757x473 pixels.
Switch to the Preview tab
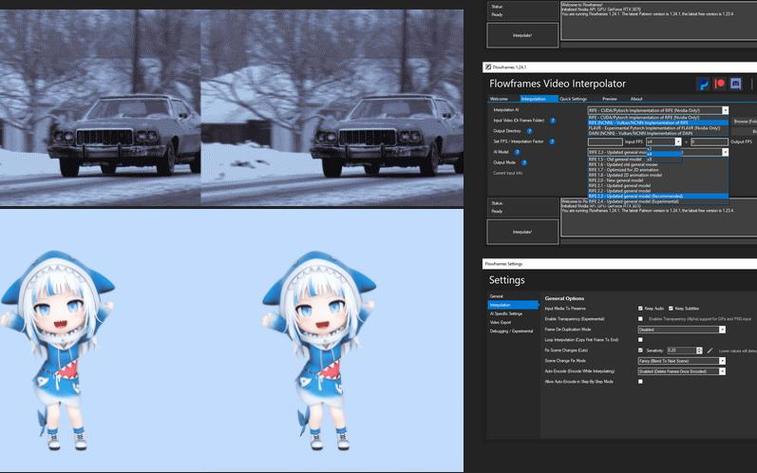point(609,99)
